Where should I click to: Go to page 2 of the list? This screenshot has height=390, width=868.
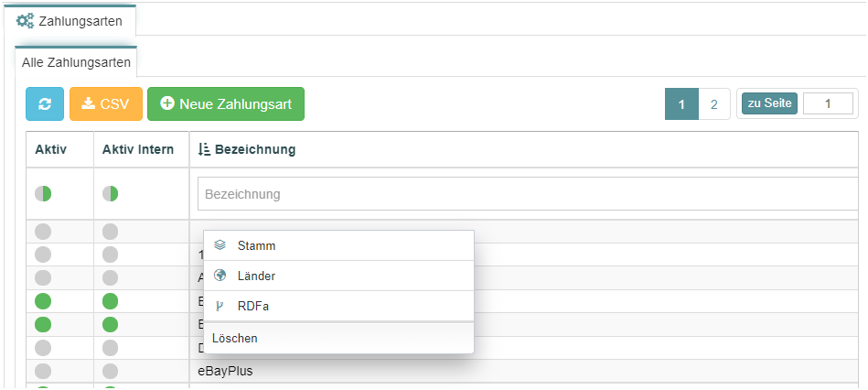click(714, 104)
